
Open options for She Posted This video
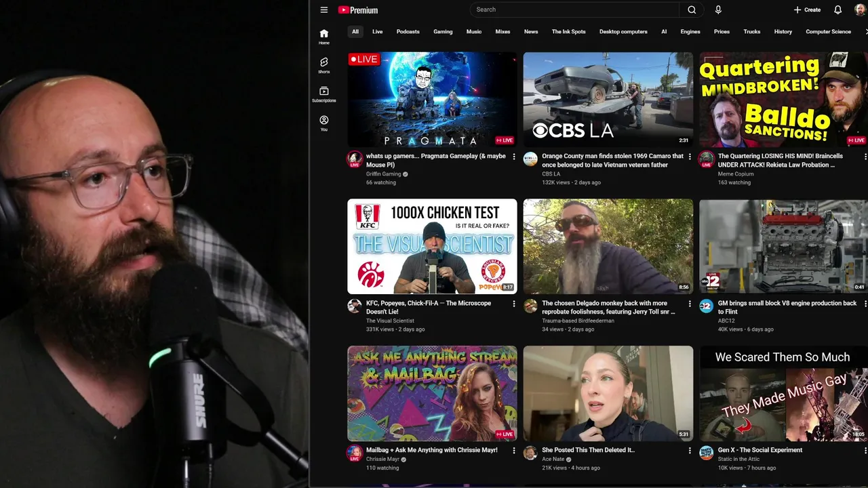tap(690, 450)
